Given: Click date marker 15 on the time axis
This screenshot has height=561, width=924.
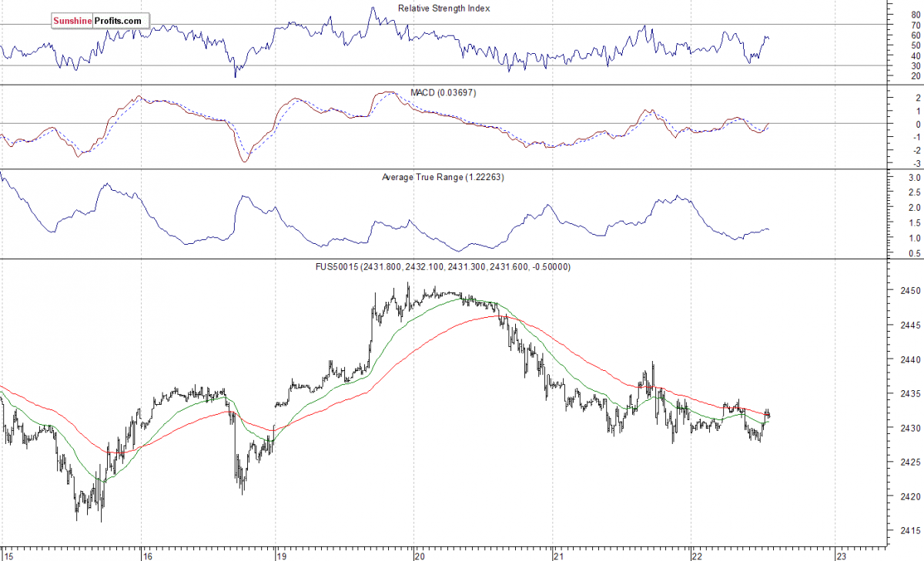Looking at the screenshot, I should tap(8, 554).
